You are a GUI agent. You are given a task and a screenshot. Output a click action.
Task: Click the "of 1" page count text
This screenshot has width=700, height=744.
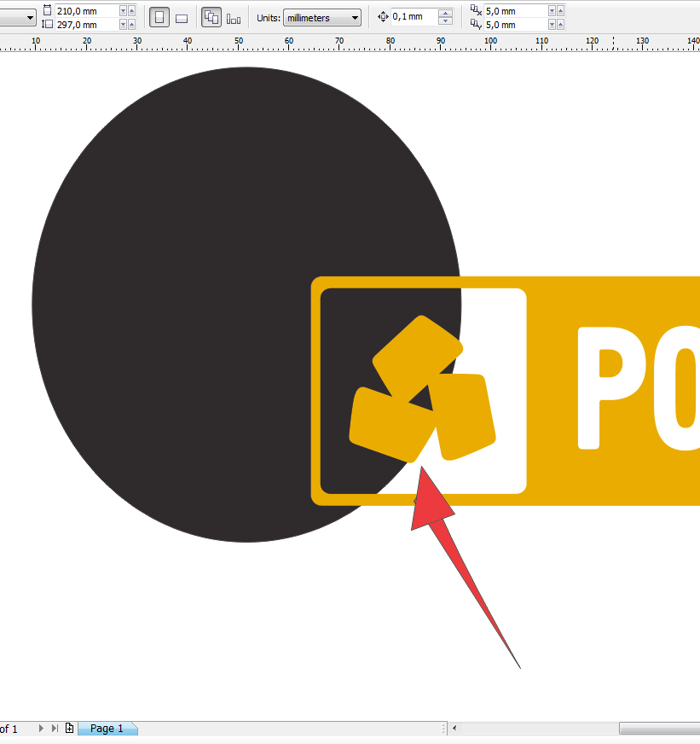[9, 729]
